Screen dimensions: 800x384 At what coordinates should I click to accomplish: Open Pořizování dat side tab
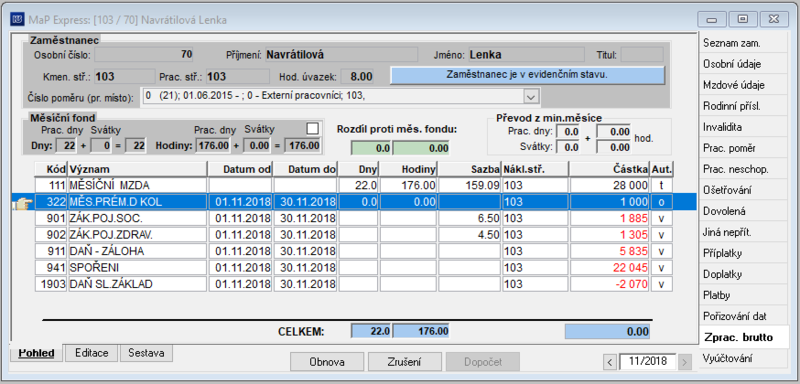[x=743, y=316]
